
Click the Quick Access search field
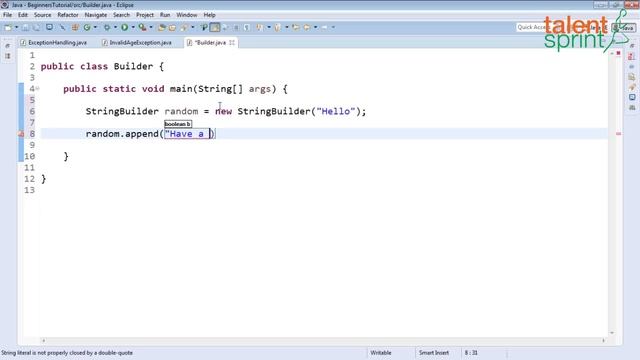tap(531, 27)
